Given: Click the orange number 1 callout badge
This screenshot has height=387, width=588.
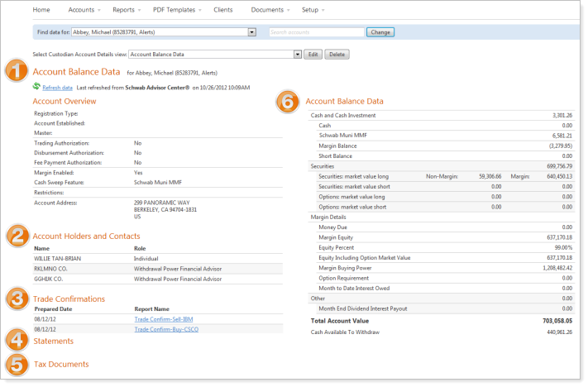Looking at the screenshot, I should (17, 72).
